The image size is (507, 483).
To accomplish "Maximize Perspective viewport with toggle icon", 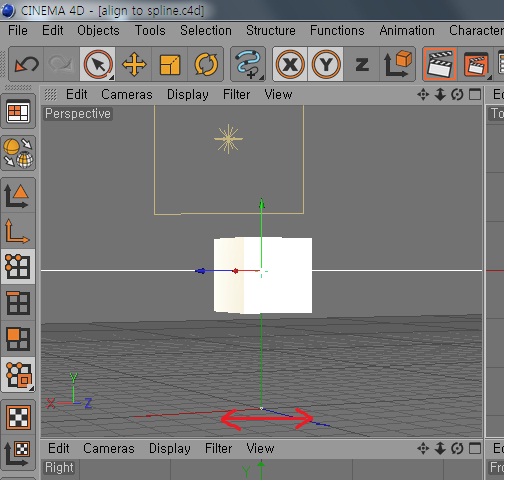I will point(475,95).
